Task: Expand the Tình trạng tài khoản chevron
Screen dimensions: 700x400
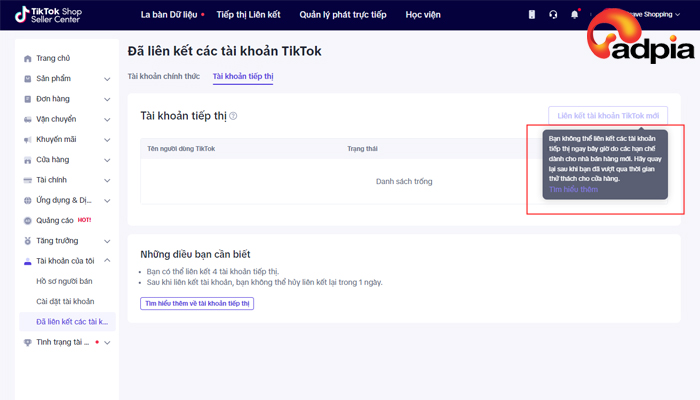Action: [x=107, y=342]
